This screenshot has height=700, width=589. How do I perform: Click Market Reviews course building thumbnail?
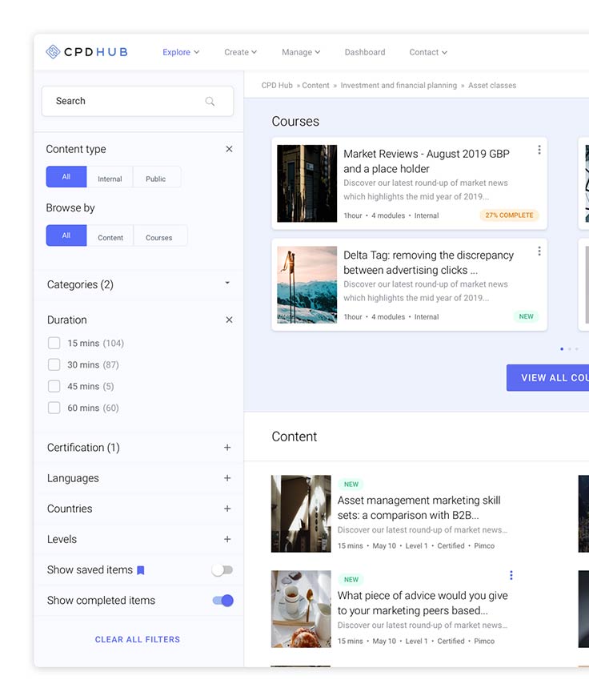307,183
